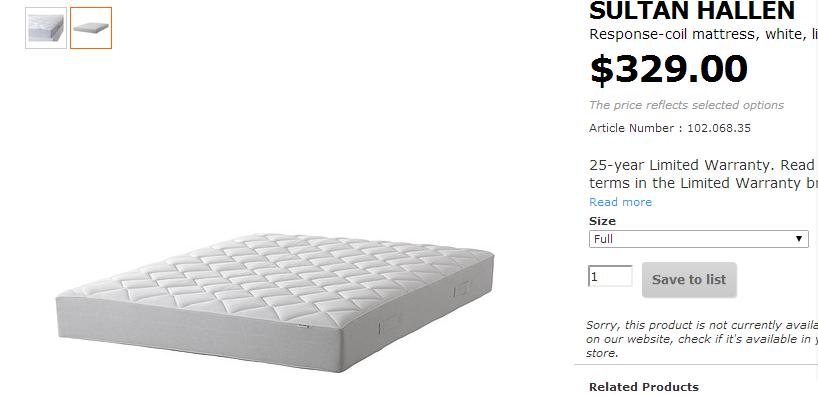Click the $329.00 price
Viewport: 818px width, 395px height.
point(668,69)
